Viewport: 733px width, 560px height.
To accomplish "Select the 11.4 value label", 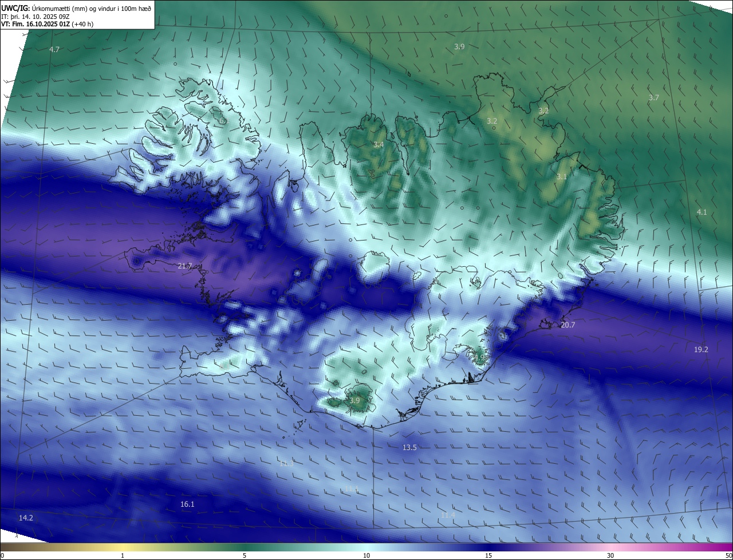I will (448, 516).
